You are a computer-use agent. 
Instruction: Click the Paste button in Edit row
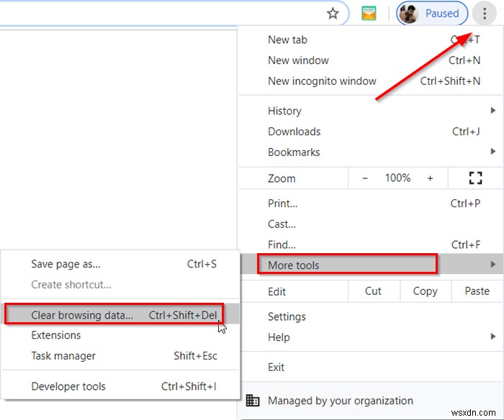pos(477,291)
